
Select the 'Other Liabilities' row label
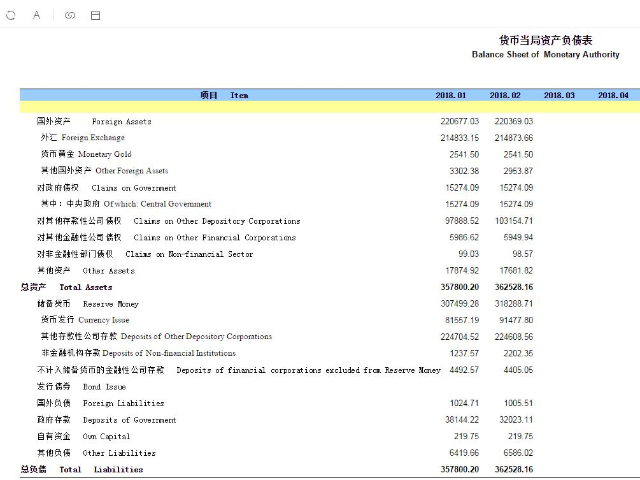(119, 453)
